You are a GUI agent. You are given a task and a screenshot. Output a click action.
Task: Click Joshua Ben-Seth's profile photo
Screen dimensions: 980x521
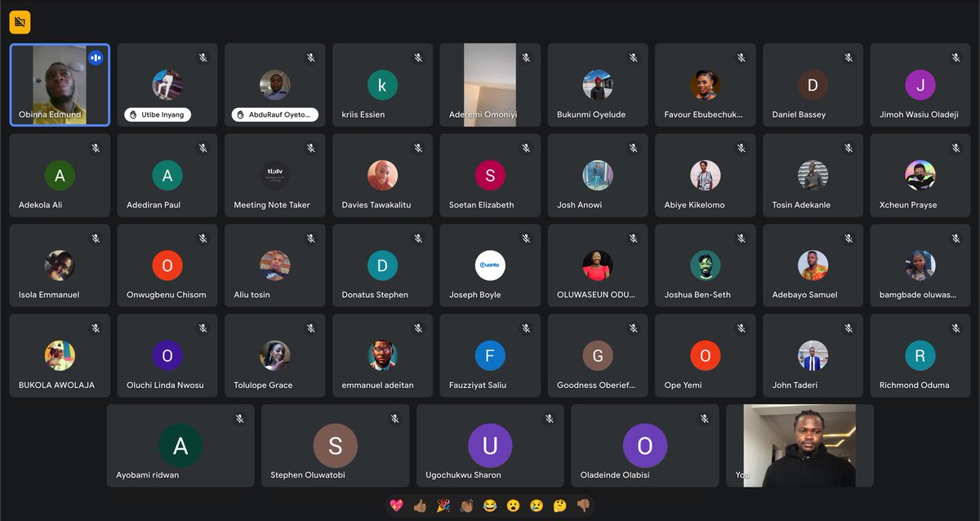(x=705, y=265)
